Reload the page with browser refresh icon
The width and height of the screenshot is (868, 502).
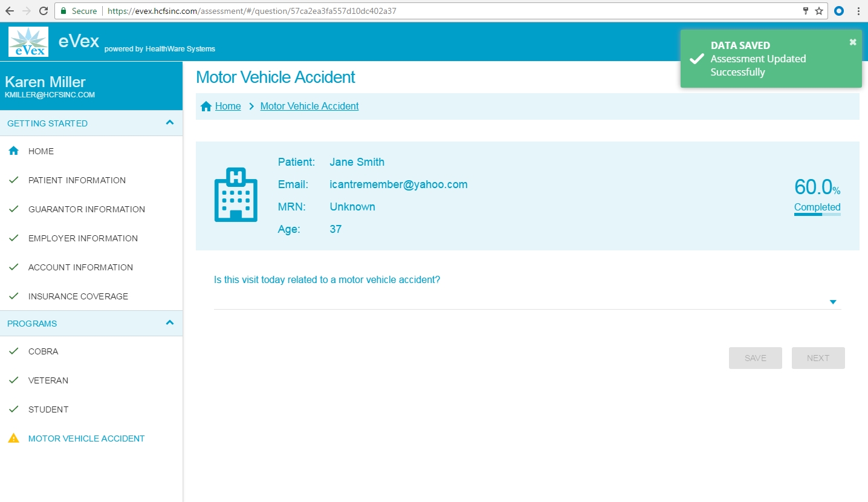coord(44,11)
